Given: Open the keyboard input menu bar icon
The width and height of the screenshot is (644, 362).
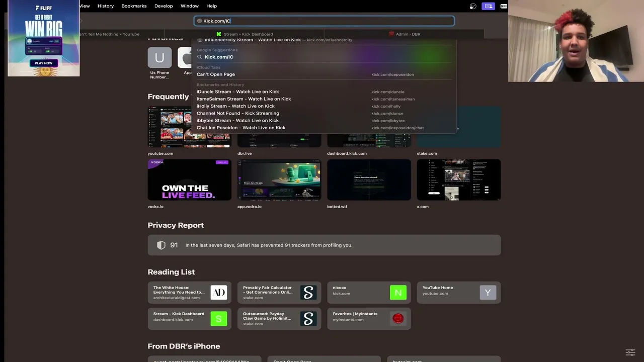Looking at the screenshot, I should pyautogui.click(x=504, y=6).
